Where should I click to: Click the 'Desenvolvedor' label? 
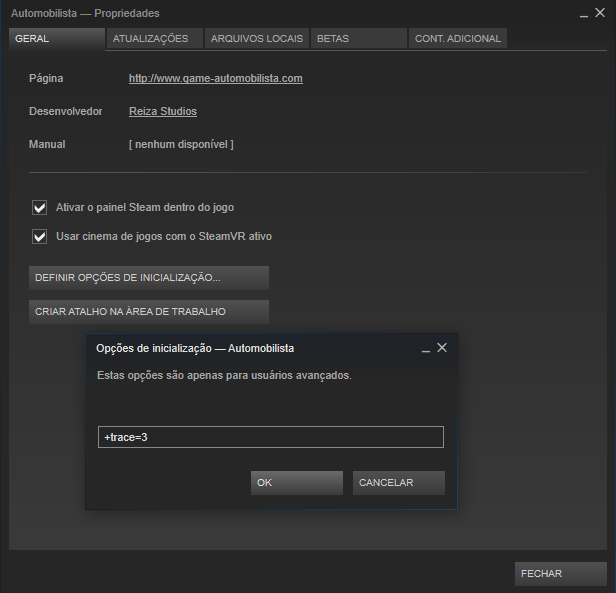click(x=66, y=112)
